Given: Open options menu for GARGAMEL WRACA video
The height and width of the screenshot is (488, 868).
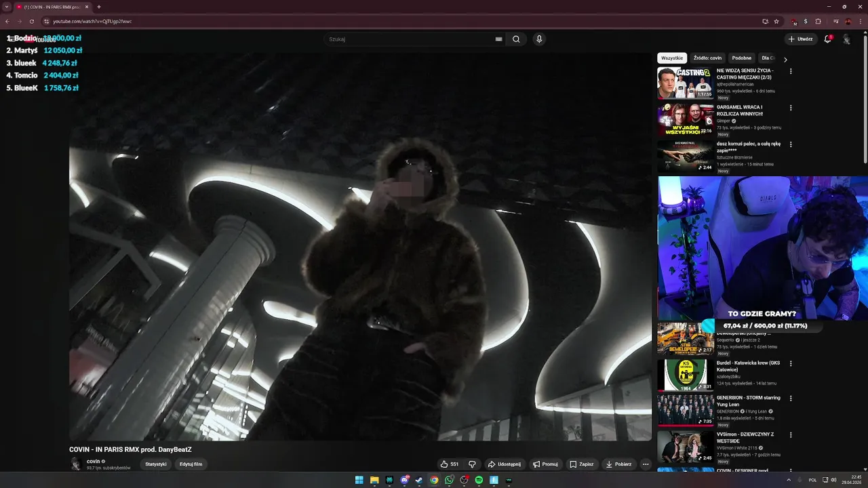Looking at the screenshot, I should click(x=791, y=108).
